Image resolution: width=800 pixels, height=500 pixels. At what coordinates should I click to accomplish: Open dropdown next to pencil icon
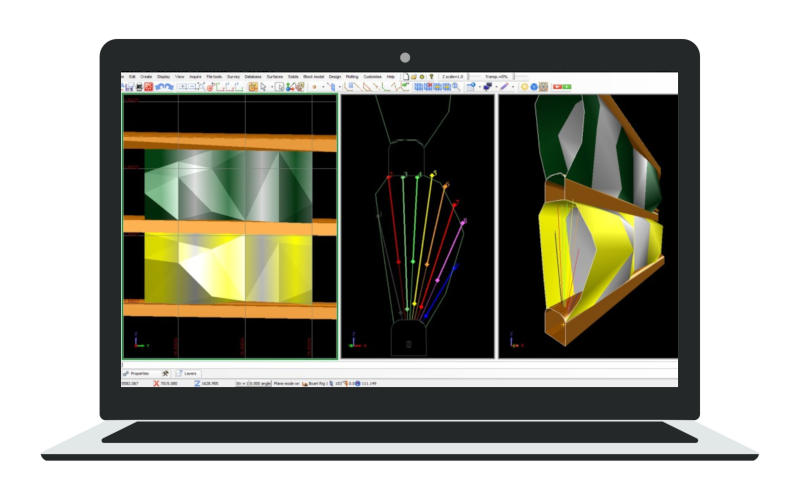pyautogui.click(x=513, y=87)
